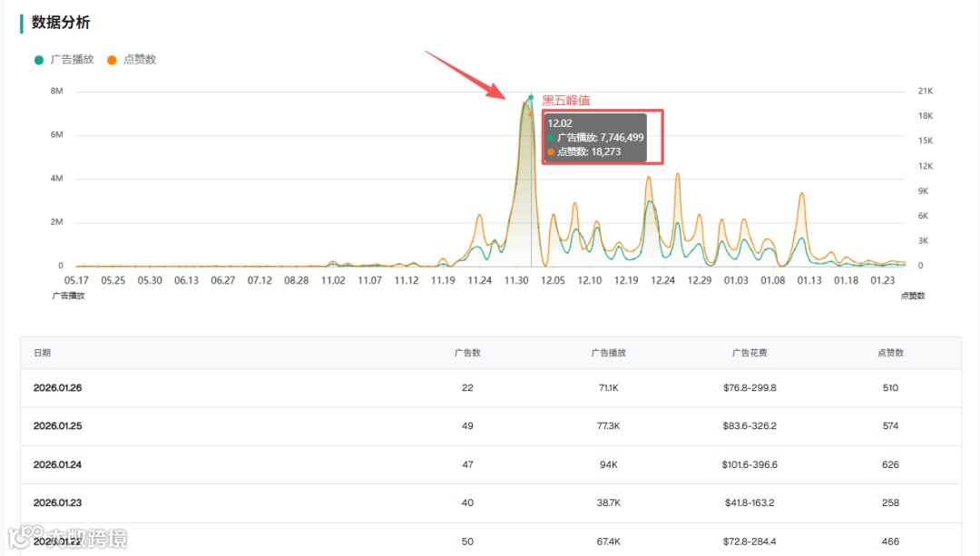Click the 广告数 column header
This screenshot has height=556, width=980.
(467, 353)
